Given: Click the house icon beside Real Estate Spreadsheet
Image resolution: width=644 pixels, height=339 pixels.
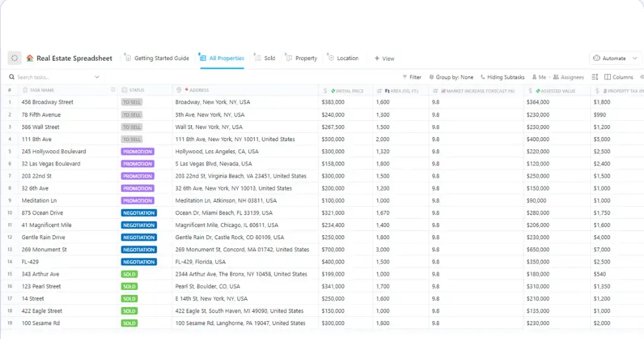Looking at the screenshot, I should [x=29, y=58].
